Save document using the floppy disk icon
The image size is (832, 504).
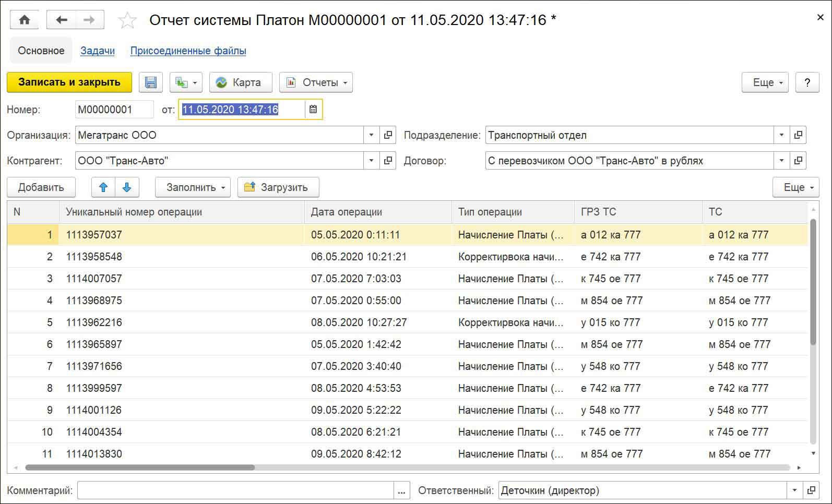(151, 82)
